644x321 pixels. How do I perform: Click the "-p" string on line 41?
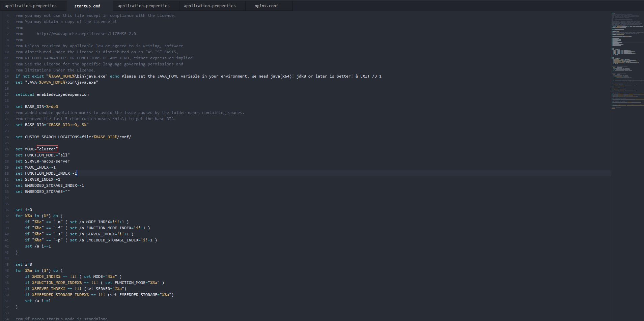(58, 240)
